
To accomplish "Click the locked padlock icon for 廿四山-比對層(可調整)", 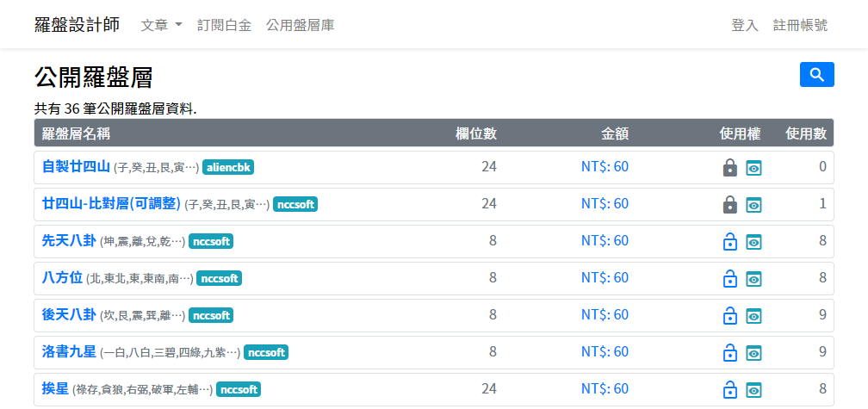I will 729,205.
